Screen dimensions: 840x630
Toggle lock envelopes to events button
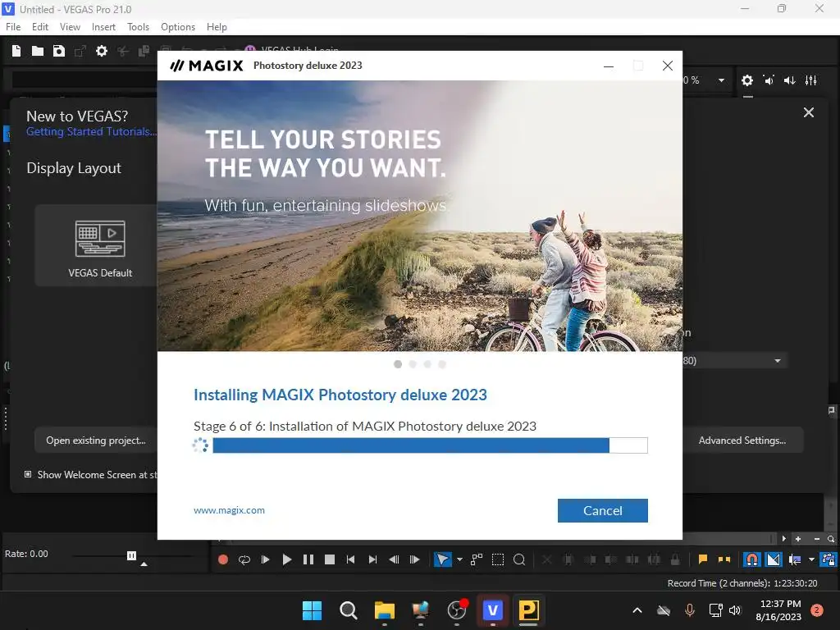(829, 559)
